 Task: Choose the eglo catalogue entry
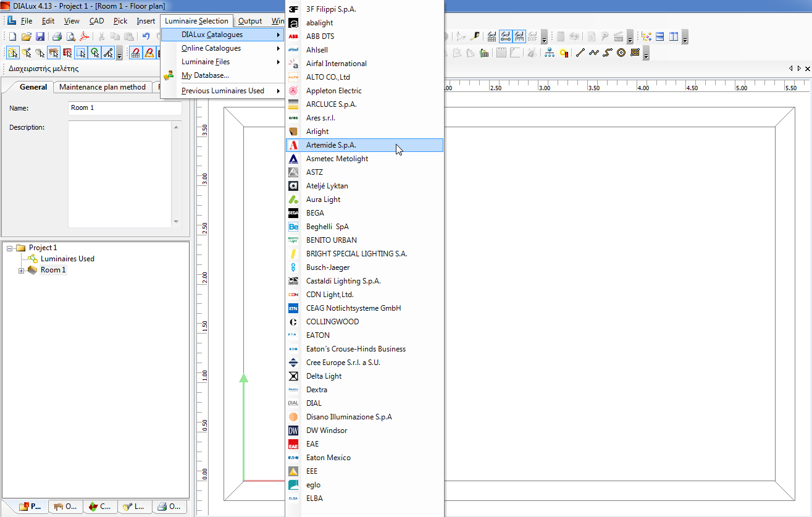coord(364,485)
